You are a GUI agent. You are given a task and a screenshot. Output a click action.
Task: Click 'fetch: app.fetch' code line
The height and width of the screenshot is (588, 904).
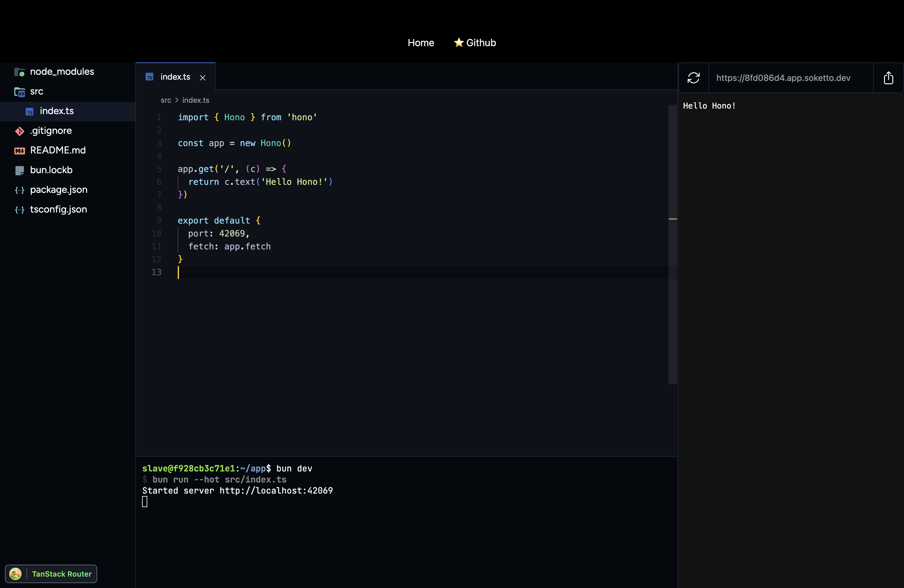(229, 247)
